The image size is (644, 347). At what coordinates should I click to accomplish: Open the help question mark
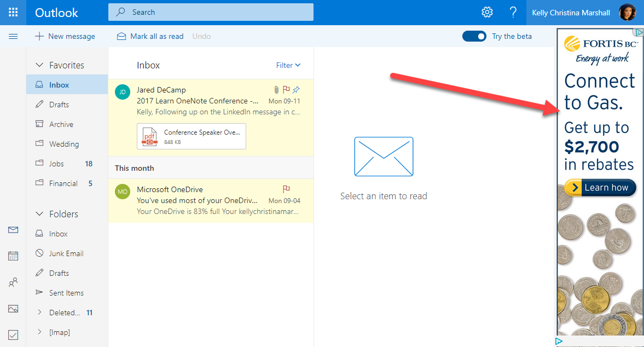click(513, 13)
